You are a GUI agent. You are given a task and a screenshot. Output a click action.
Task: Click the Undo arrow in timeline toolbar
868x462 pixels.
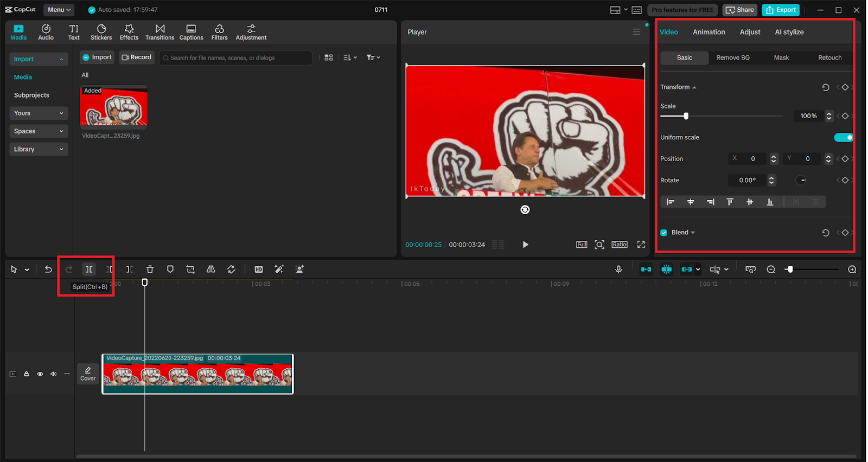(x=48, y=269)
